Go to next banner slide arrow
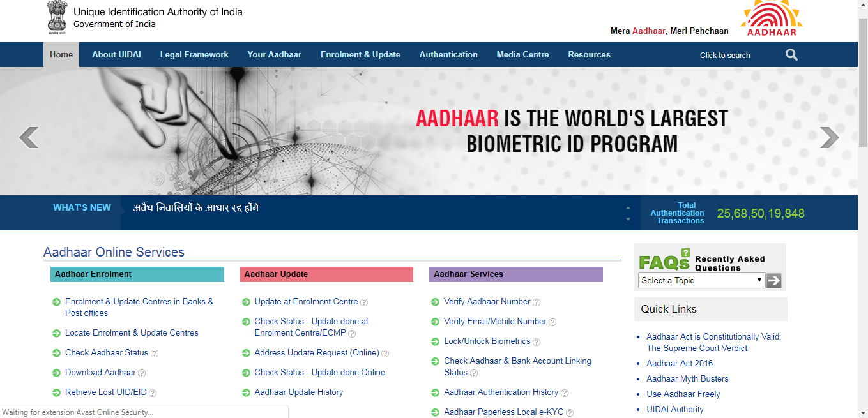 (829, 137)
